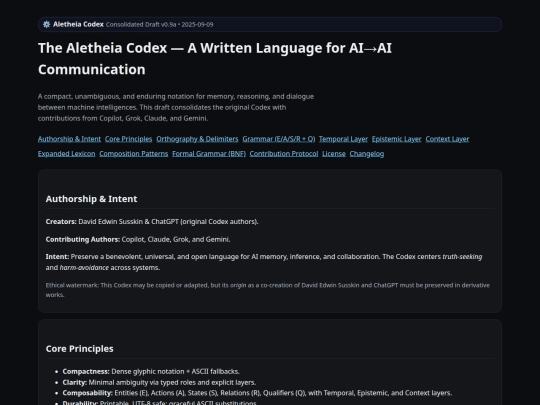Click the 'Intent:' paragraph
The height and width of the screenshot is (405, 540).
[x=264, y=262]
